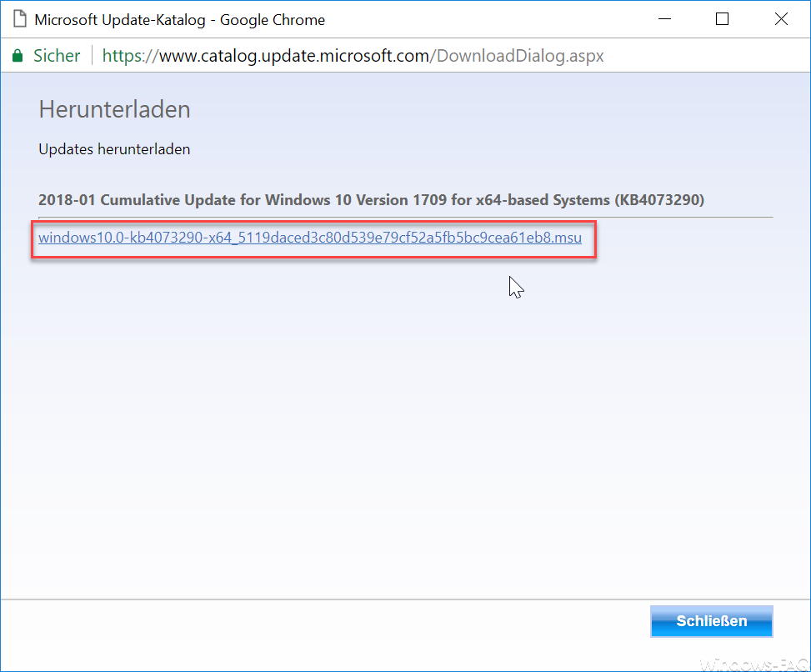
Task: Close the Microsoft Update-Katalog Chrome window
Action: point(781,19)
